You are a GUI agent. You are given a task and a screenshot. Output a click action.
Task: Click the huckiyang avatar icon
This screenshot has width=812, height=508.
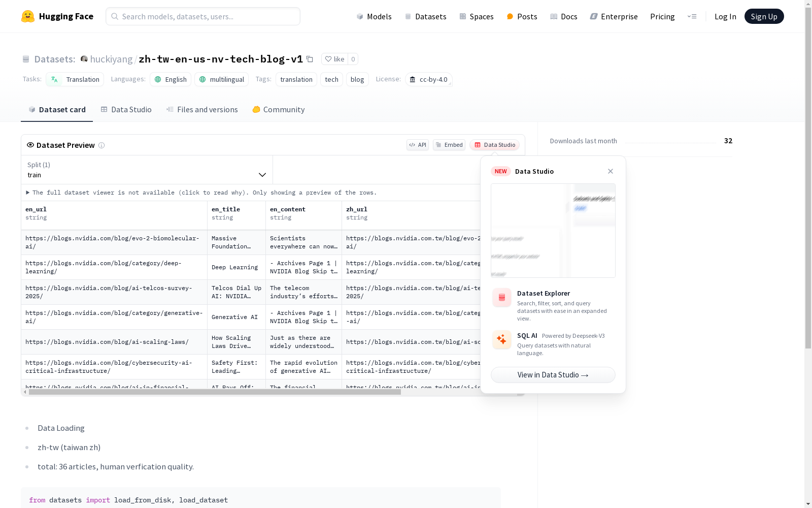(84, 59)
